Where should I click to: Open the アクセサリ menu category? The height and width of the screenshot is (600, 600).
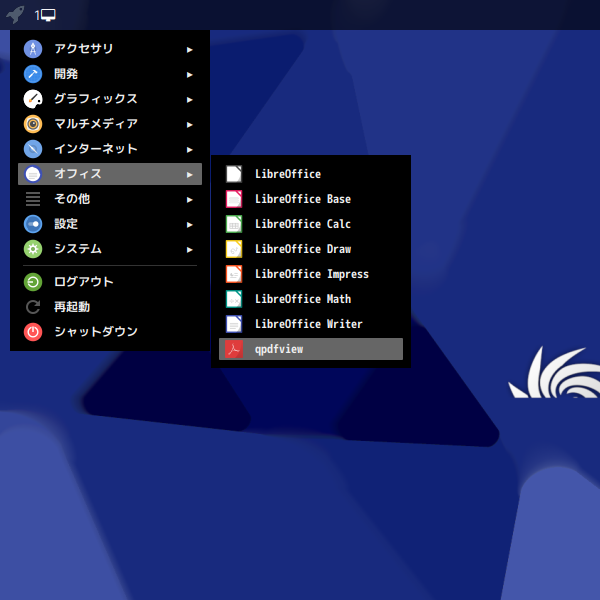coord(110,49)
